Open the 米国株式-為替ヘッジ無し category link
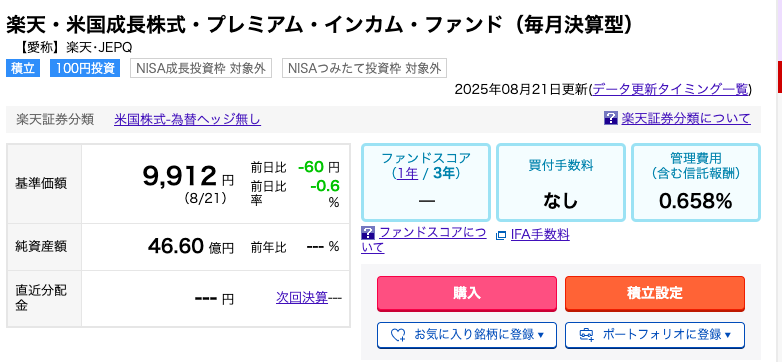The width and height of the screenshot is (782, 362). [187, 120]
